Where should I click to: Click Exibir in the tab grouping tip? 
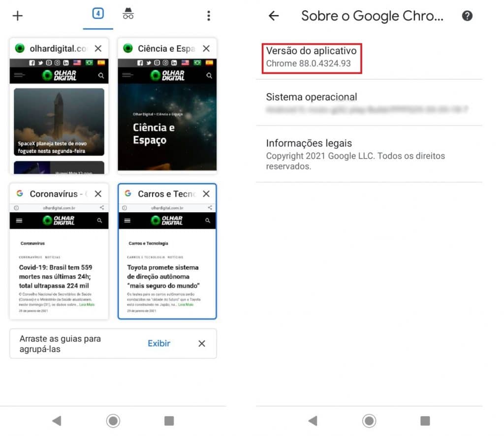click(159, 343)
